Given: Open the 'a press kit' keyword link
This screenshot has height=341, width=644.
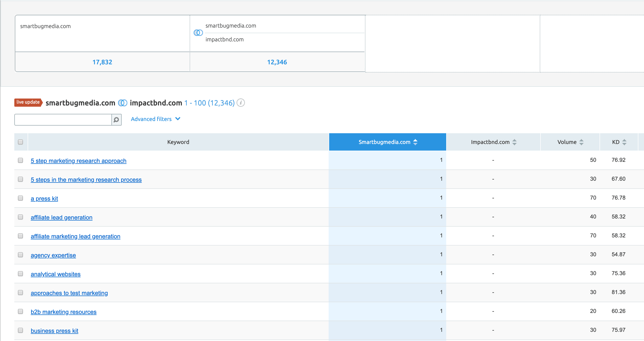Looking at the screenshot, I should 44,199.
